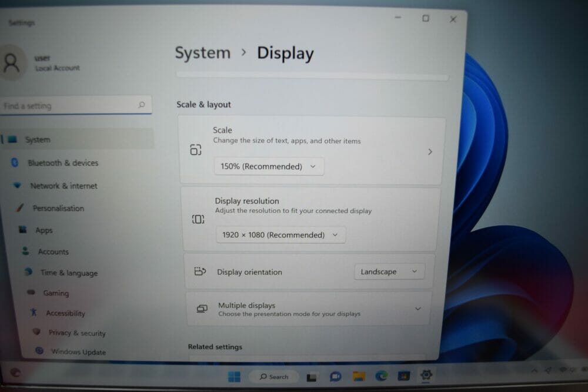Screen dimensions: 588x392
Task: Open File Explorer from the taskbar
Action: (359, 376)
